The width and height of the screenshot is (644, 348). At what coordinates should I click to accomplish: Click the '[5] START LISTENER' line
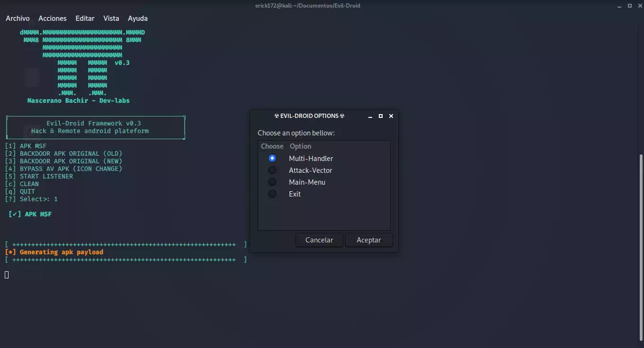click(x=39, y=177)
